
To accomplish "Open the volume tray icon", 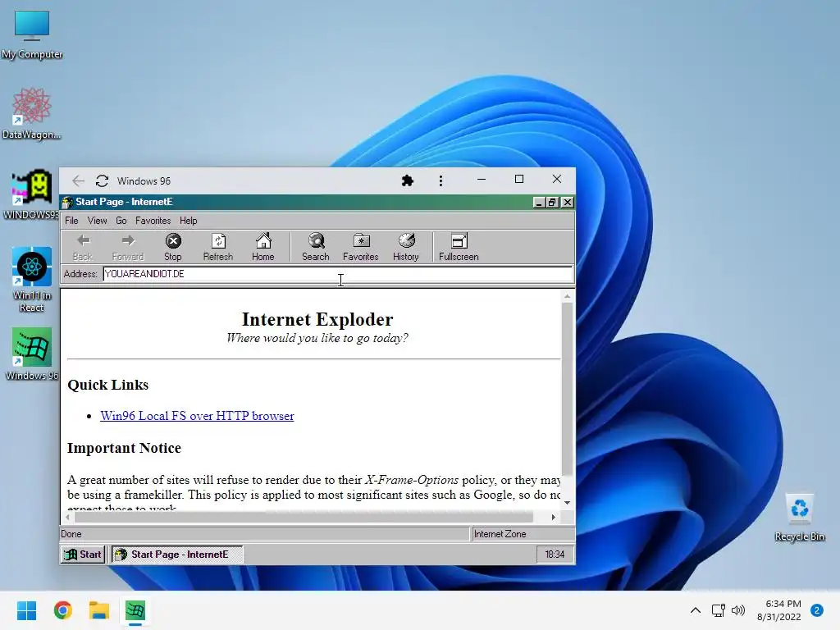I will point(738,610).
